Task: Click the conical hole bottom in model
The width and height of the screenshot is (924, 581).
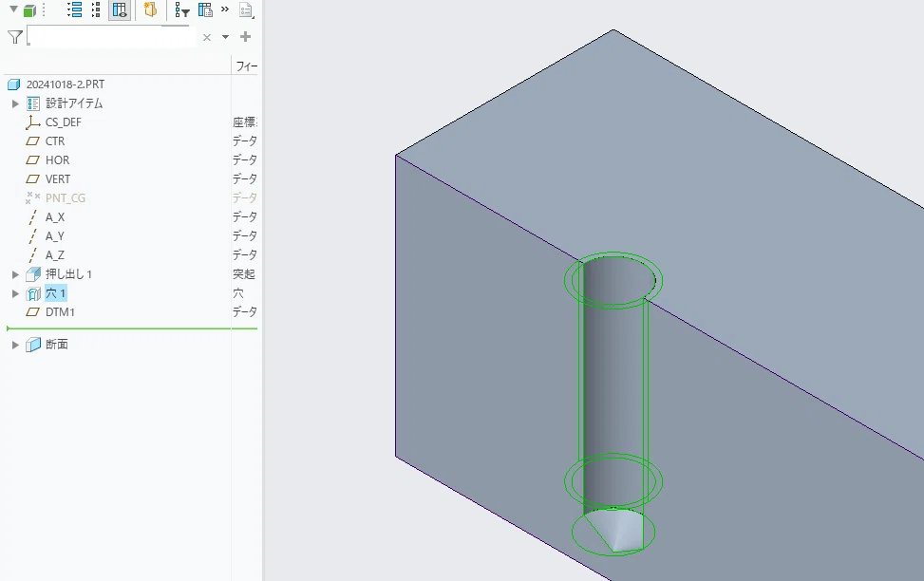Action: coord(613,532)
